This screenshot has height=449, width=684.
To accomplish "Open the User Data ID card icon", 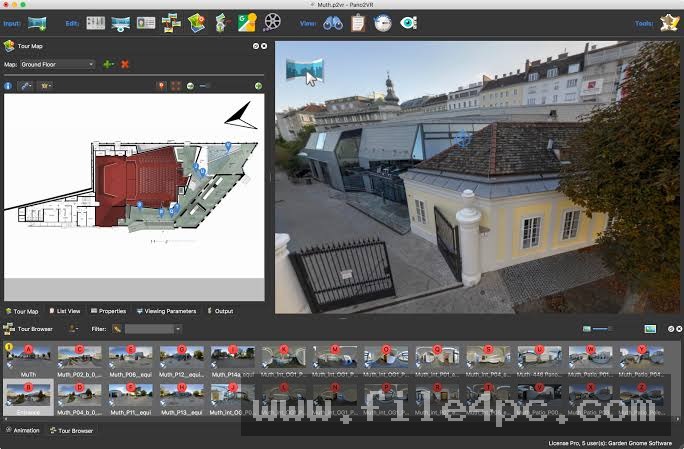I will [x=146, y=23].
